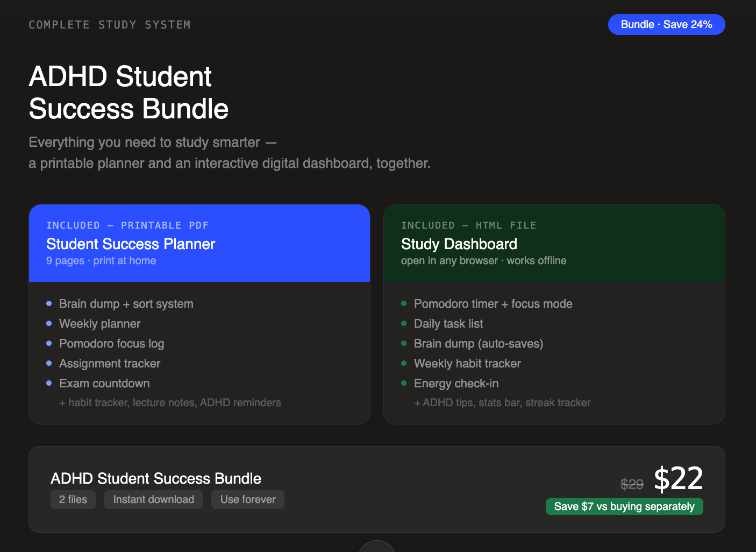756x552 pixels.
Task: Click the 'Instant download' tag
Action: [154, 499]
